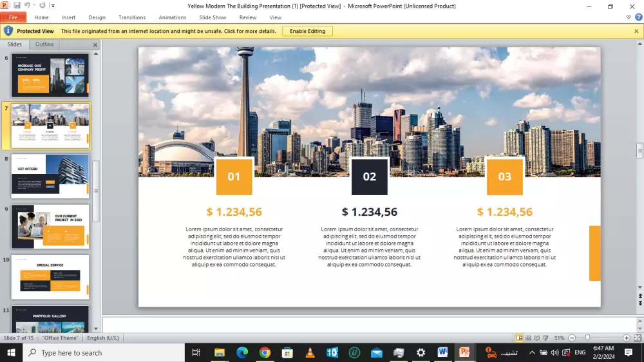Image resolution: width=644 pixels, height=362 pixels.
Task: Open Word from the taskbar
Action: (x=442, y=352)
